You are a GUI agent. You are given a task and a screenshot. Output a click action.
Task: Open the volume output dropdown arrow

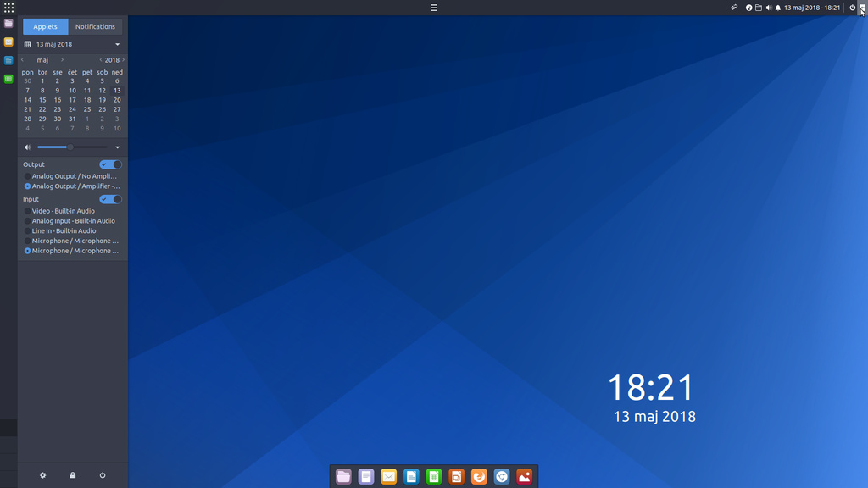coord(118,147)
